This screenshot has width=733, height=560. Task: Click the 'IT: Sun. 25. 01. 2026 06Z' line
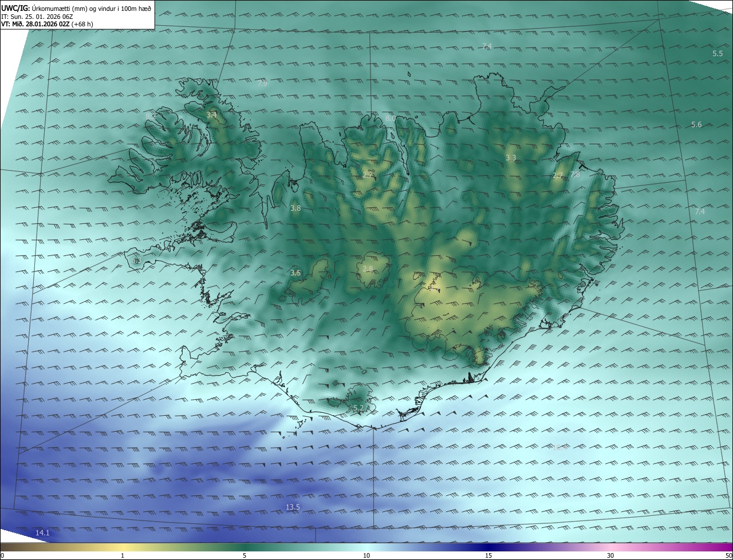(36, 16)
